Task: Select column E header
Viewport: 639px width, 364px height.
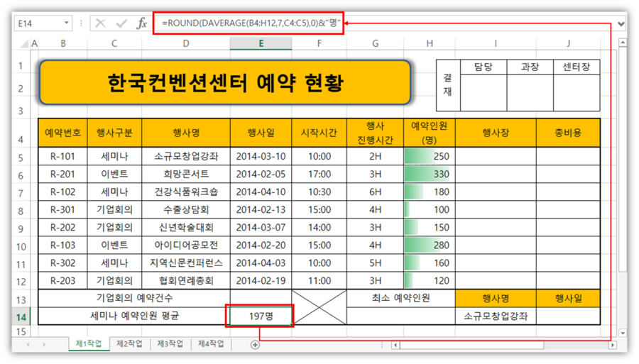Action: coord(261,44)
